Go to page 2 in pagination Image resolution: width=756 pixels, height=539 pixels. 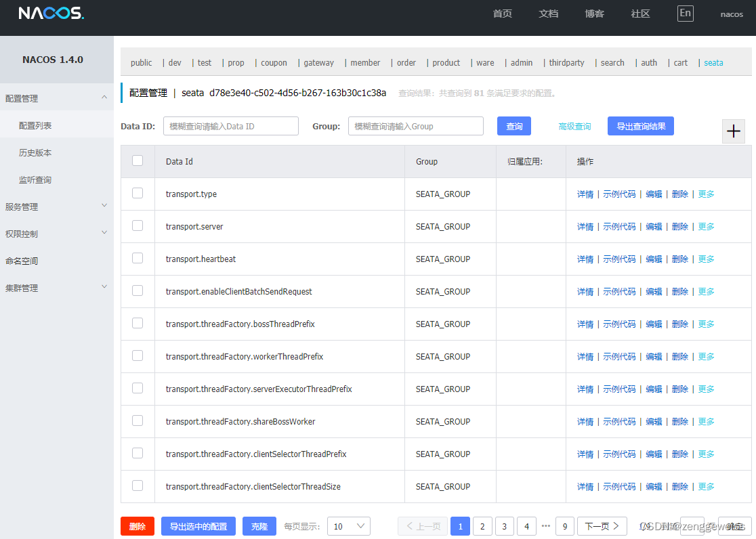coord(482,526)
